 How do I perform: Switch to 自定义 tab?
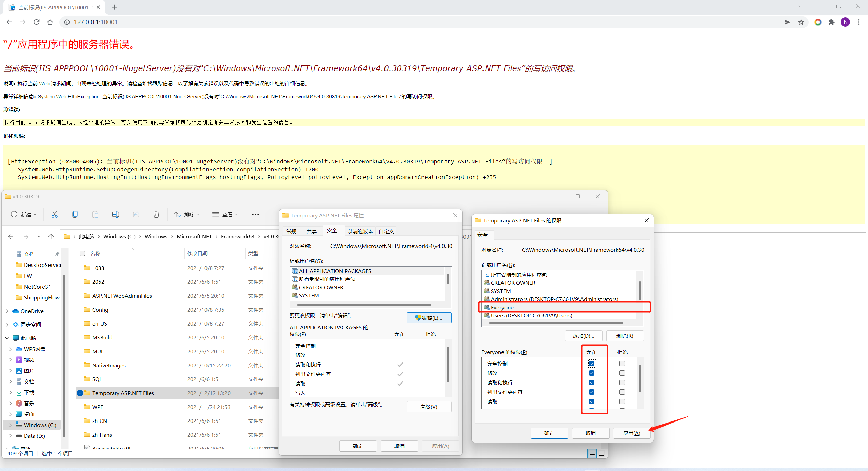[x=386, y=231]
